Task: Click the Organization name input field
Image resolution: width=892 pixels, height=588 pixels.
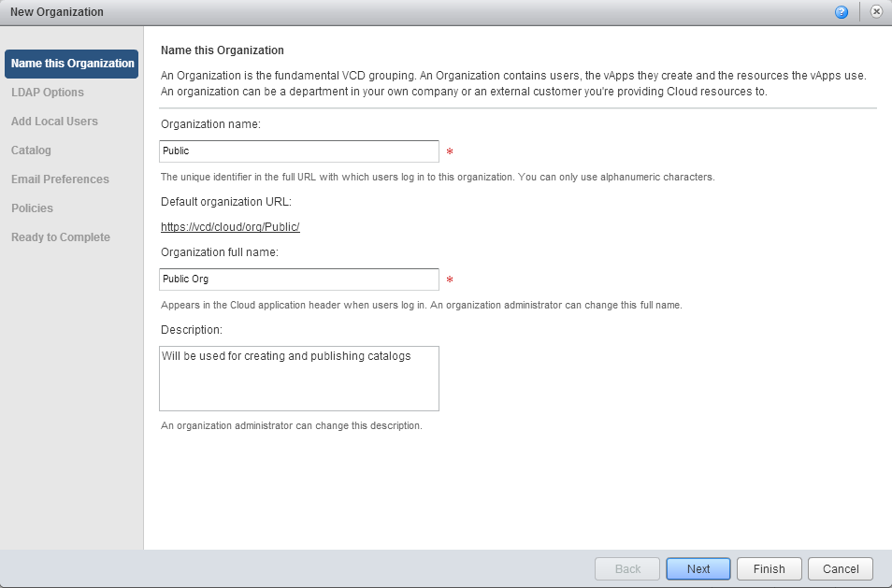Action: [x=299, y=151]
